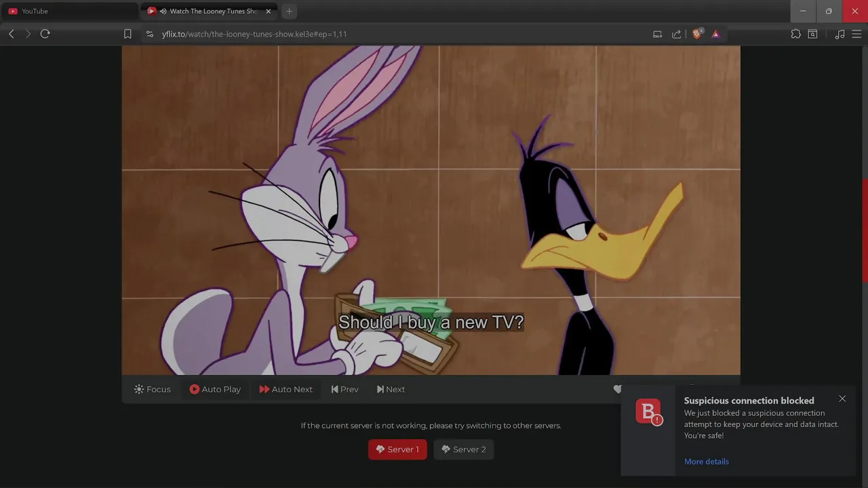Switch to Server 1
The image size is (868, 488).
[x=397, y=449]
